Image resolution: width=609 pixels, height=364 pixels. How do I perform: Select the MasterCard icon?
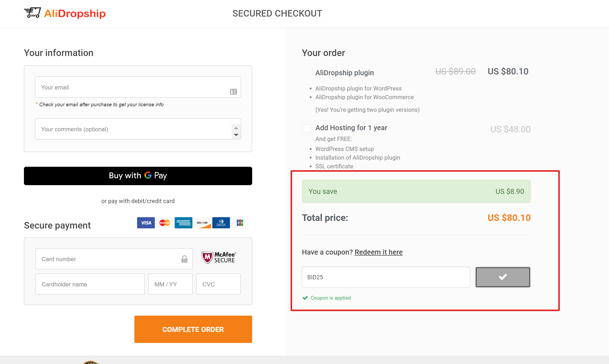165,223
